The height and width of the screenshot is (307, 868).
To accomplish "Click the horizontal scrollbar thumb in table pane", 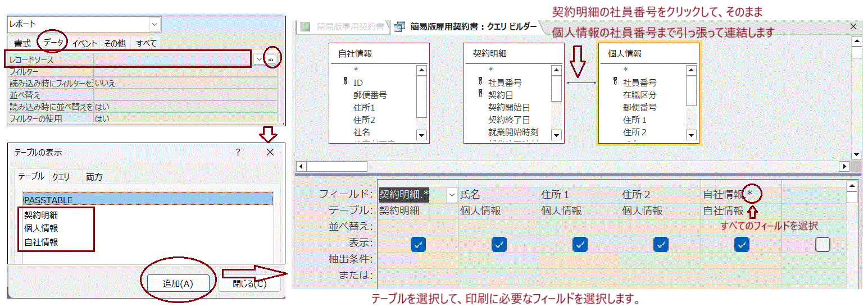I will (337, 166).
